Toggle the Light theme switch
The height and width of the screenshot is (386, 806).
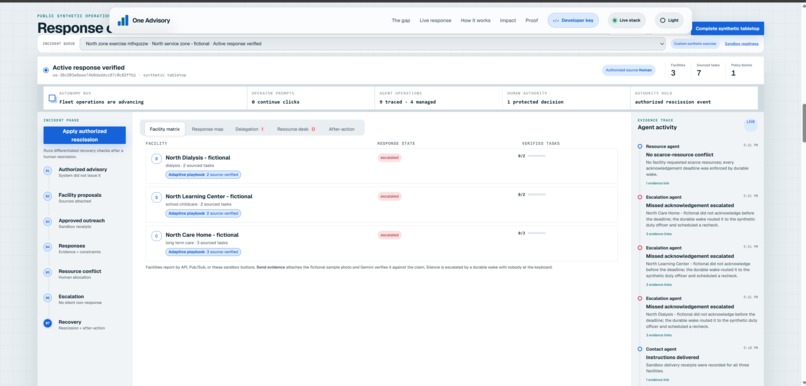(x=669, y=21)
